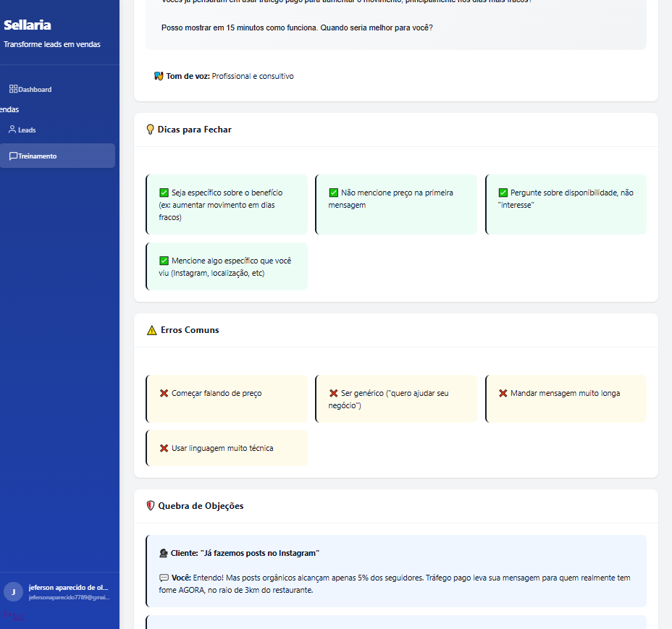Click the 'Já fazemos posts no Instagram' objection card
The image size is (672, 629).
395,571
